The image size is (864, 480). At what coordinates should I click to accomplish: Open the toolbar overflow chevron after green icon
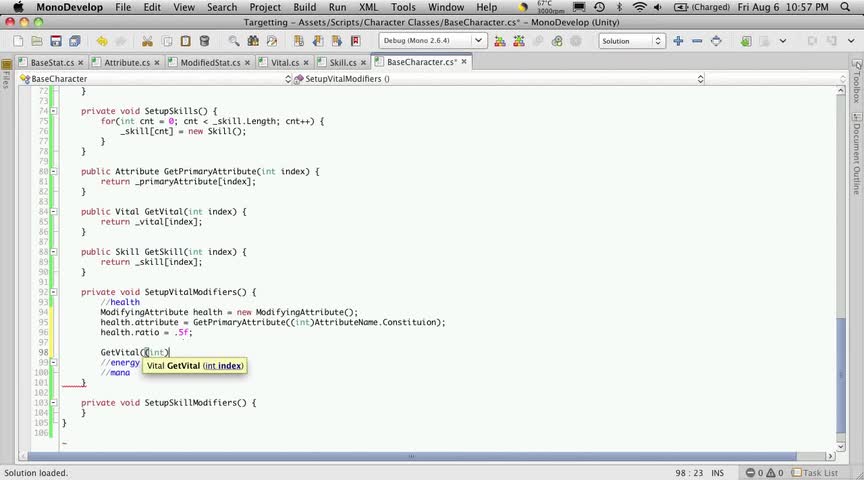[782, 41]
